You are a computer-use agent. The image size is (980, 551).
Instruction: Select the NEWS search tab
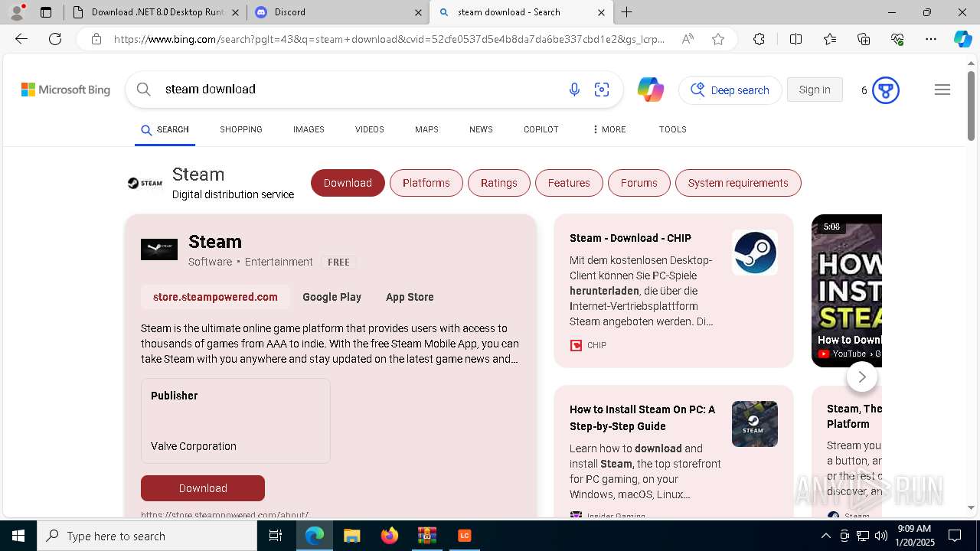pyautogui.click(x=481, y=129)
